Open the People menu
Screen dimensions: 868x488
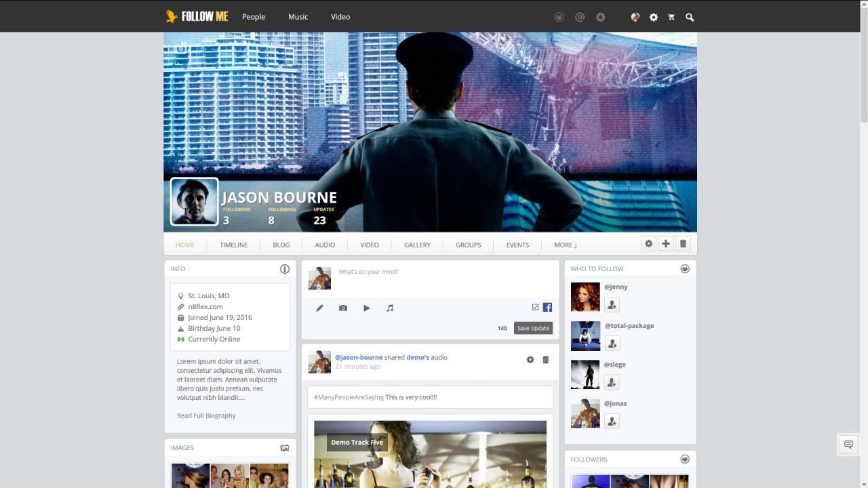click(254, 17)
